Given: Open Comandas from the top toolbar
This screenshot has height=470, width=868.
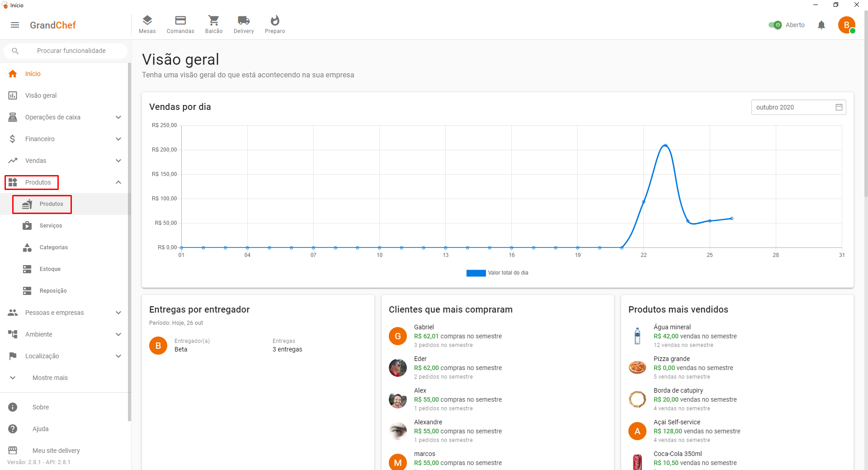Looking at the screenshot, I should pos(180,24).
